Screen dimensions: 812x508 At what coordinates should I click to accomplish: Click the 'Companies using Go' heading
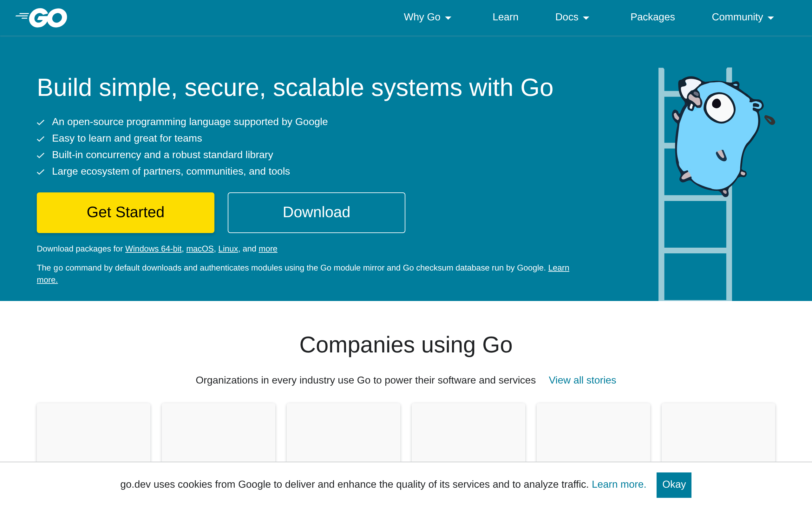(406, 345)
